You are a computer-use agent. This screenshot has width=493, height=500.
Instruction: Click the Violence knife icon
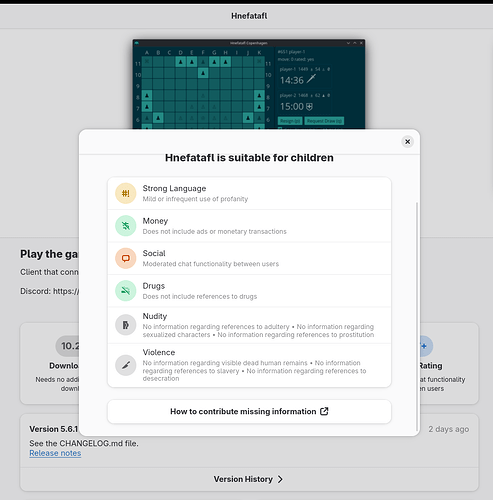pyautogui.click(x=126, y=365)
